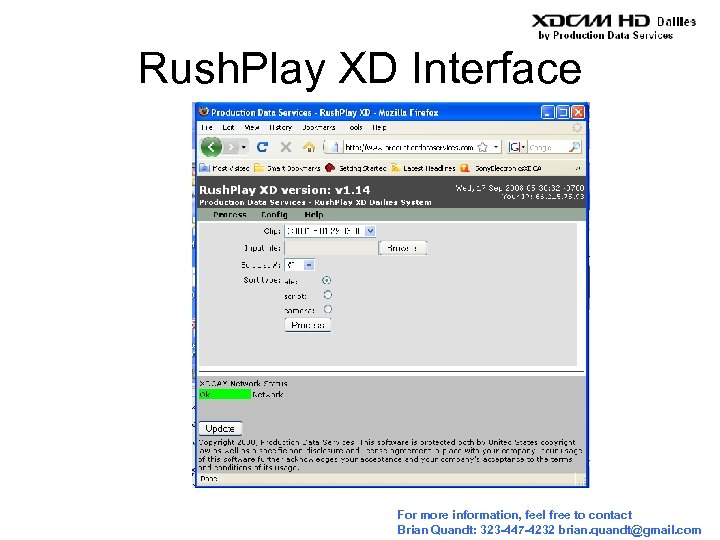This screenshot has height=540, width=720.
Task: Click the Input file text field
Action: [x=331, y=248]
